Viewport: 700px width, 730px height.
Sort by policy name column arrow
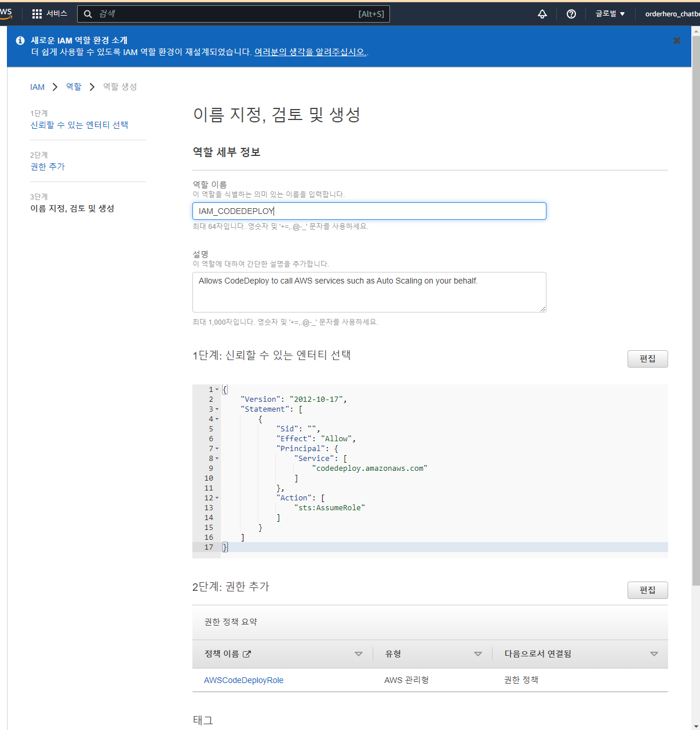tap(359, 654)
